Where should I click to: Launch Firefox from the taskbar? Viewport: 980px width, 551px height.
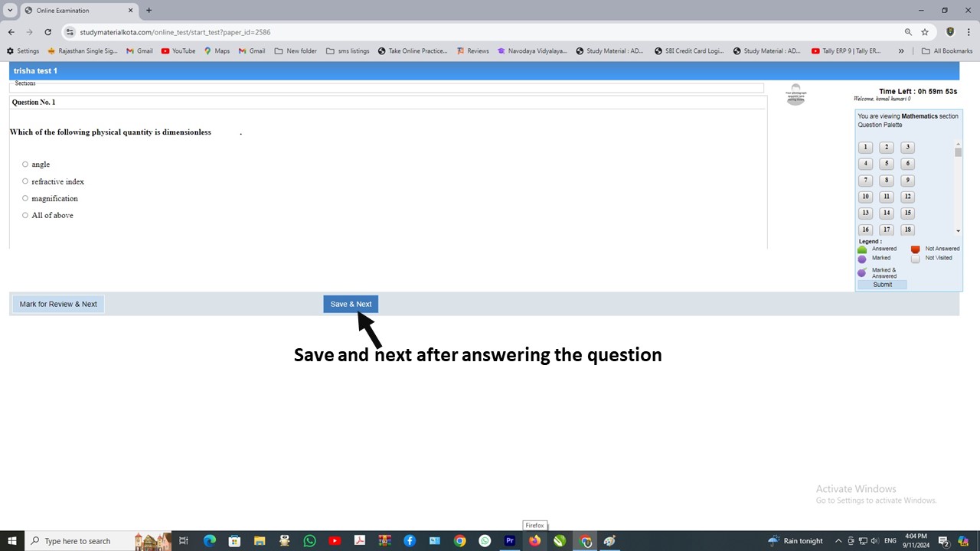point(534,541)
